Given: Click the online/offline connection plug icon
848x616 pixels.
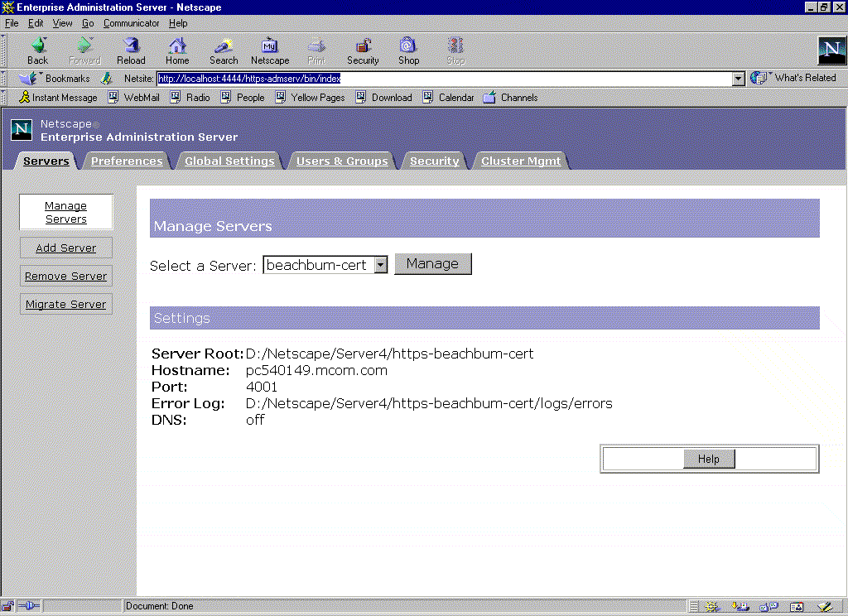Looking at the screenshot, I should tap(29, 606).
